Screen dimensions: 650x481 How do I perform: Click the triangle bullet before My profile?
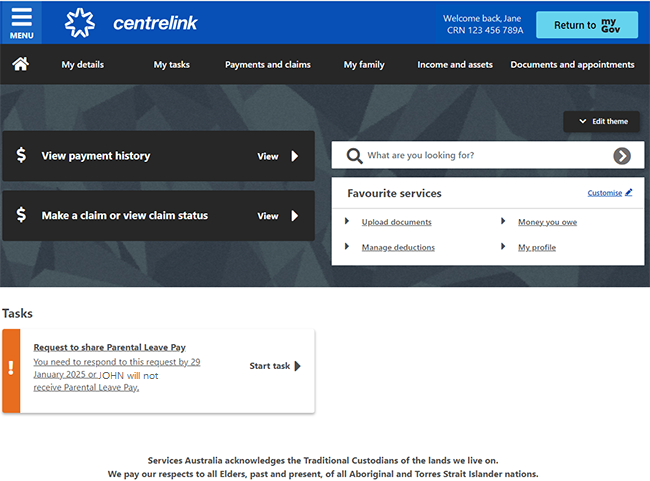click(503, 246)
